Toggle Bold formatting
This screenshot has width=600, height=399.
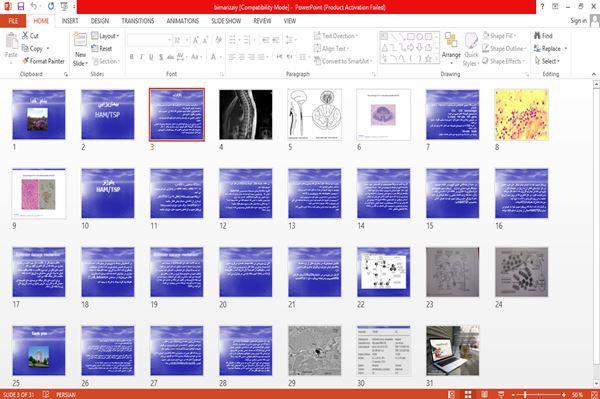(132, 57)
